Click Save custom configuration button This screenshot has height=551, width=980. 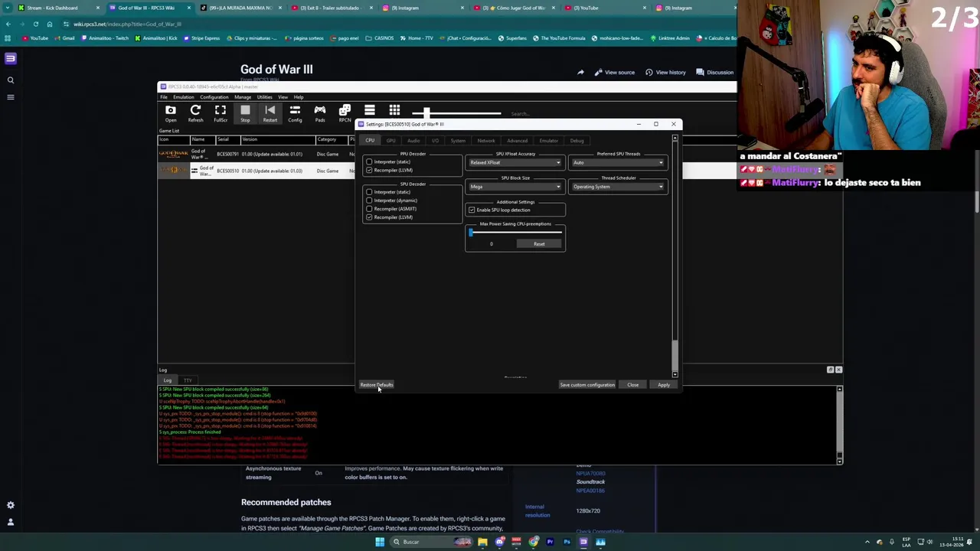pos(587,385)
